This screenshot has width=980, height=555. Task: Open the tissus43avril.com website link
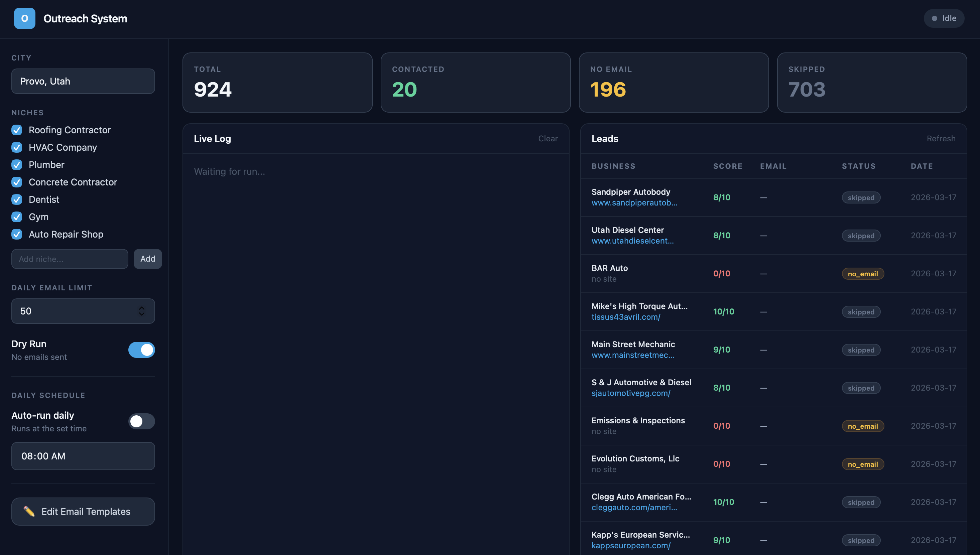(x=626, y=317)
